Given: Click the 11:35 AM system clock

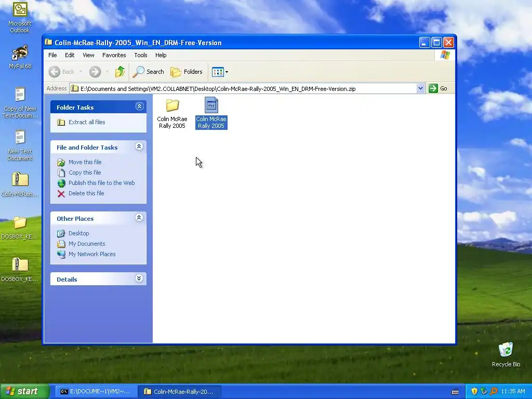Looking at the screenshot, I should point(513,392).
